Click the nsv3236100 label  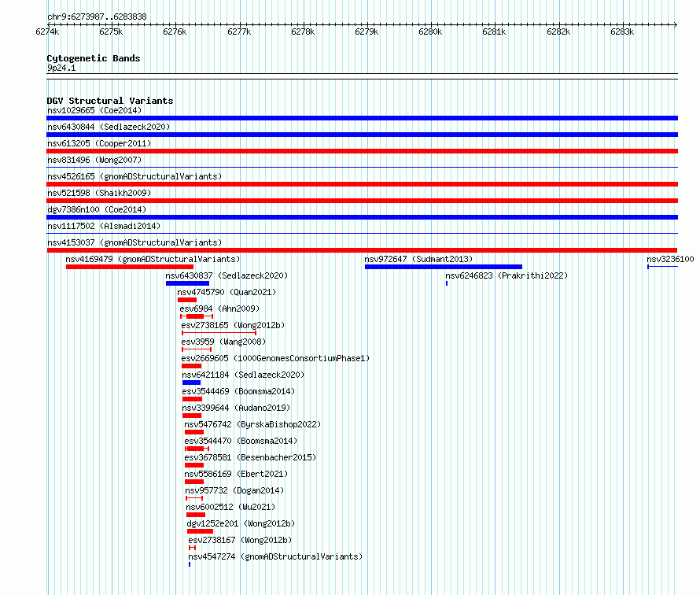tap(670, 259)
